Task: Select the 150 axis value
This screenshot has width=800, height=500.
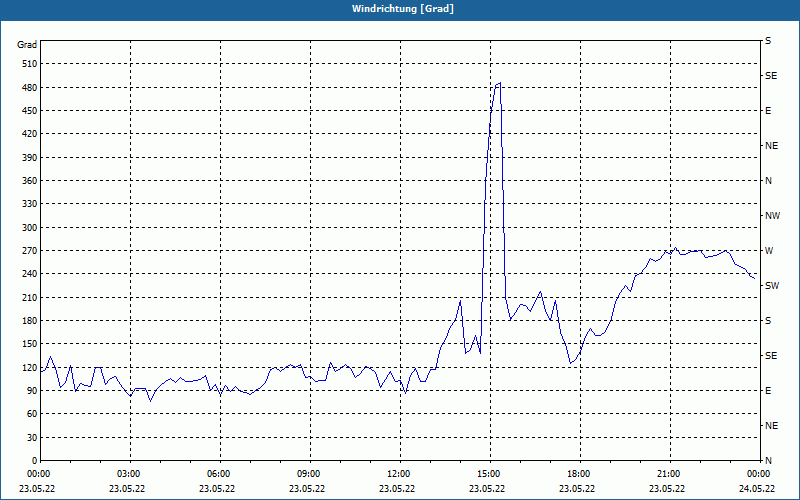Action: point(30,344)
